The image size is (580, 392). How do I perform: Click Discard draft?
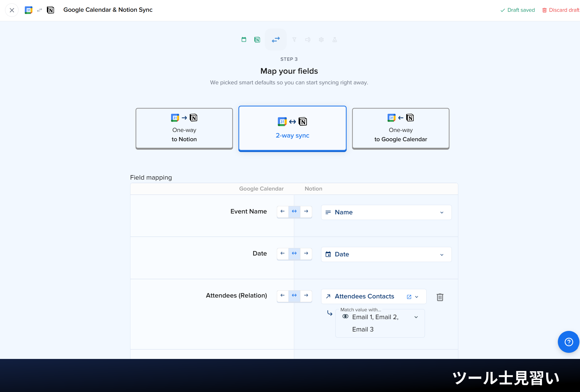[561, 10]
